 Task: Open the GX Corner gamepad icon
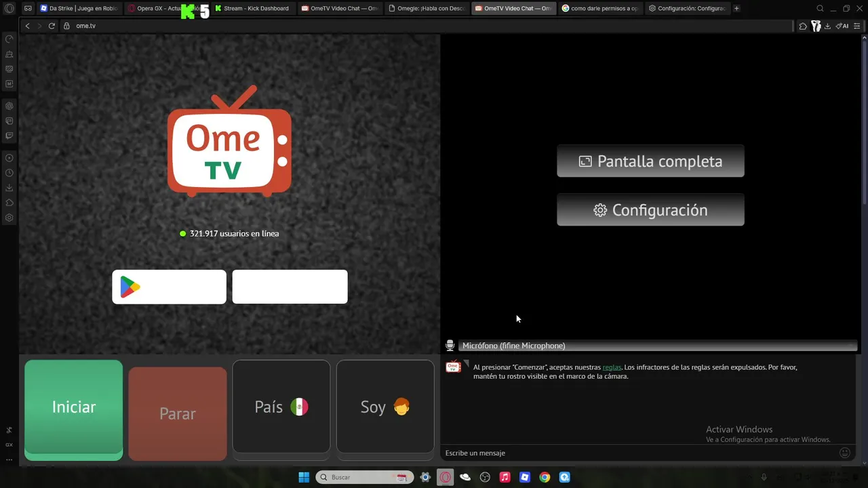click(x=28, y=8)
